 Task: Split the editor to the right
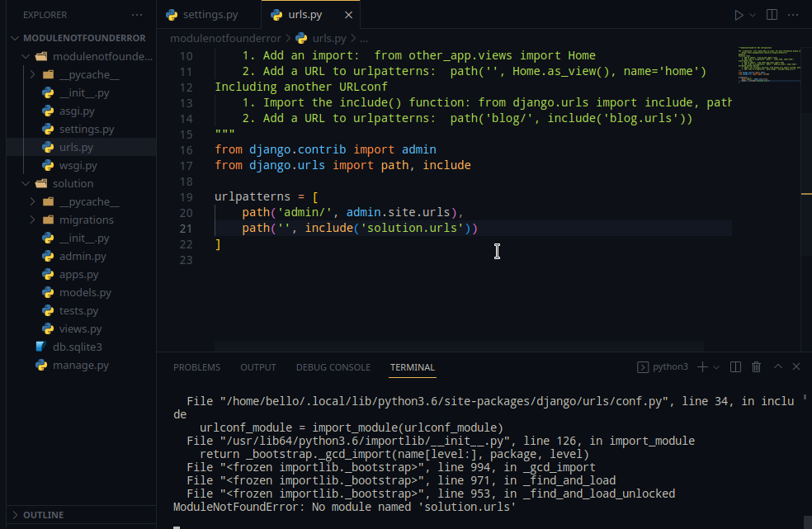coord(772,15)
